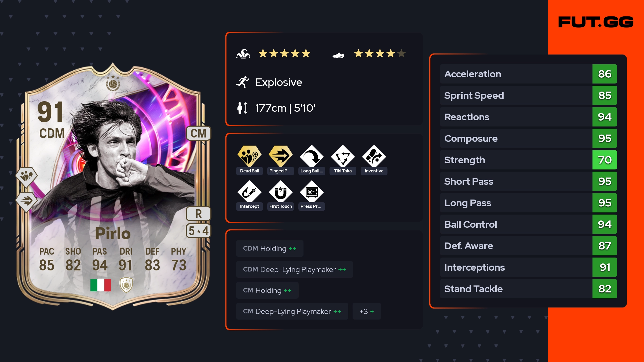Click the light green Strength 70 value
This screenshot has width=644, height=362.
pyautogui.click(x=605, y=160)
